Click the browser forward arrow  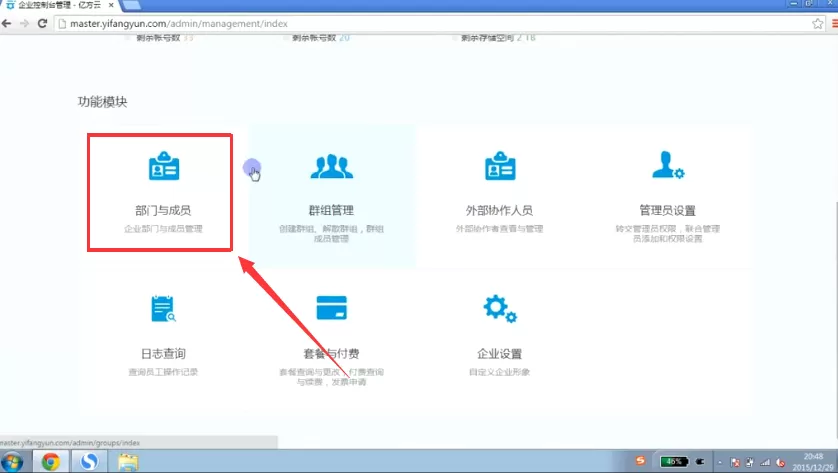(24, 24)
